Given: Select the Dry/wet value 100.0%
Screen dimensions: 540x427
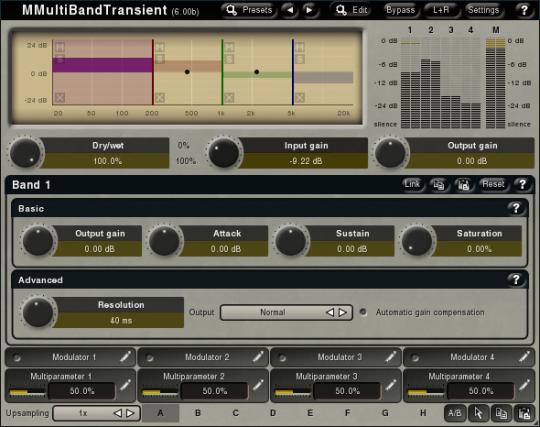Looking at the screenshot, I should click(107, 161).
